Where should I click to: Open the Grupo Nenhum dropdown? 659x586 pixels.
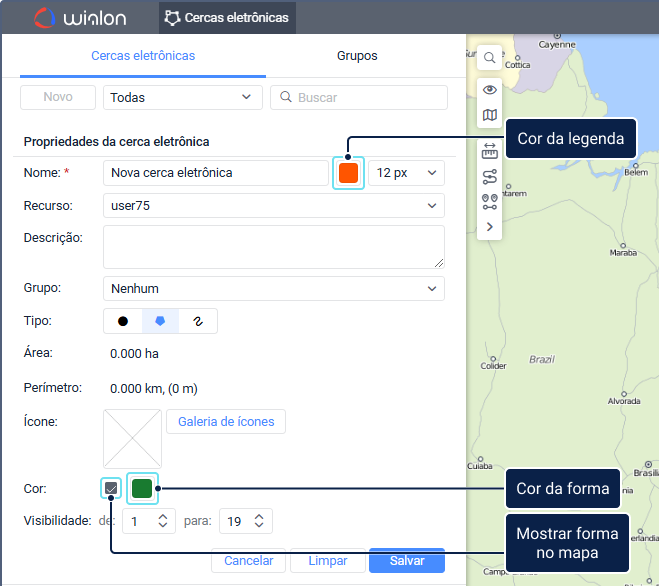[273, 289]
